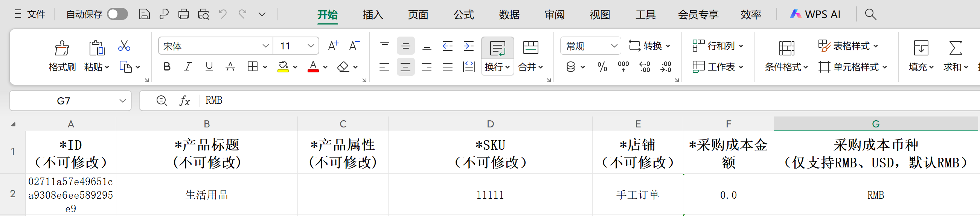Click the search magnifier icon
The height and width of the screenshot is (216, 980).
point(870,14)
